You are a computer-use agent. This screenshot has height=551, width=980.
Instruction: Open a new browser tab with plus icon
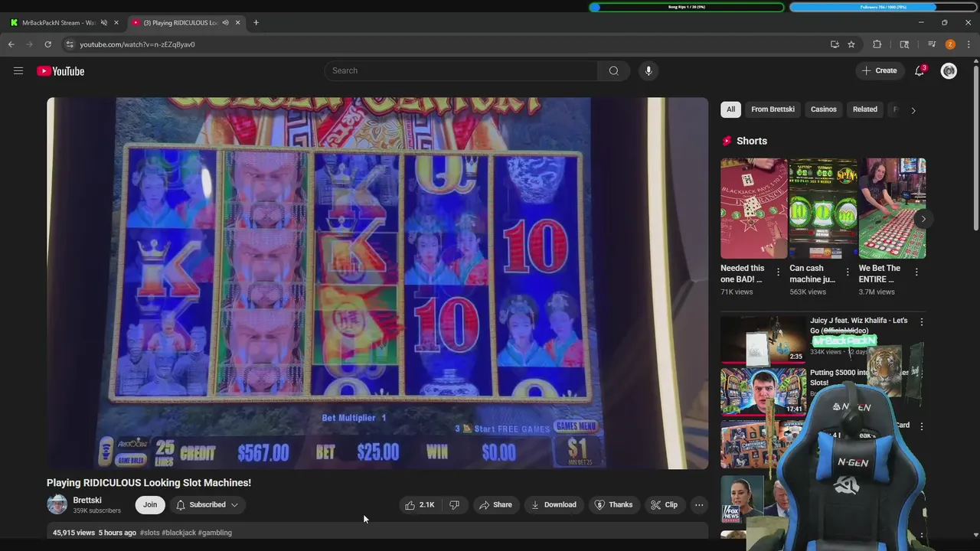[x=256, y=22]
